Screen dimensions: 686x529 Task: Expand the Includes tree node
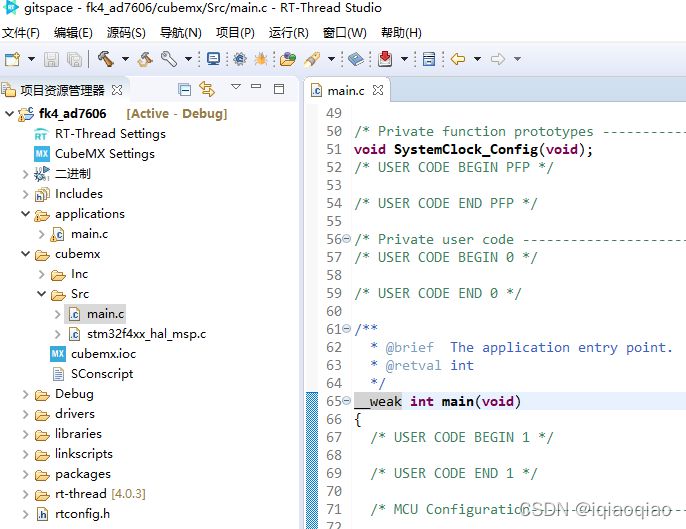(25, 194)
